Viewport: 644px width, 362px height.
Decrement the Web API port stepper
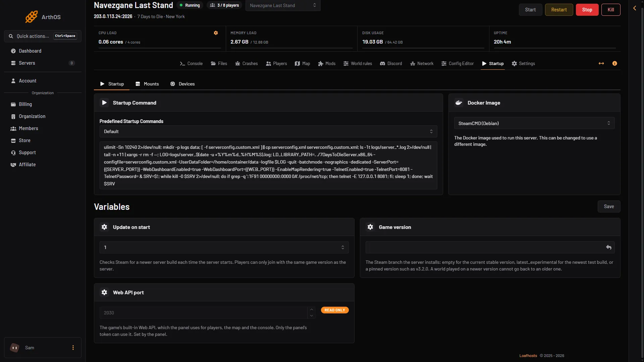tap(311, 316)
